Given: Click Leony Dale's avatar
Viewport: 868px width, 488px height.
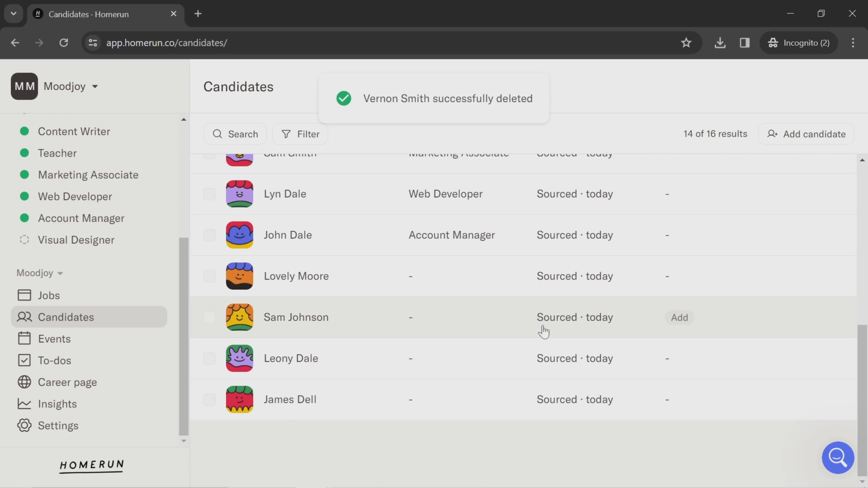Looking at the screenshot, I should 240,358.
